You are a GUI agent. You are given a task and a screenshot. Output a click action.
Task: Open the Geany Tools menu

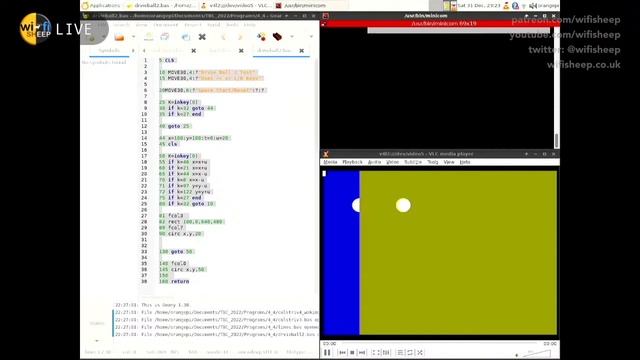point(232,25)
